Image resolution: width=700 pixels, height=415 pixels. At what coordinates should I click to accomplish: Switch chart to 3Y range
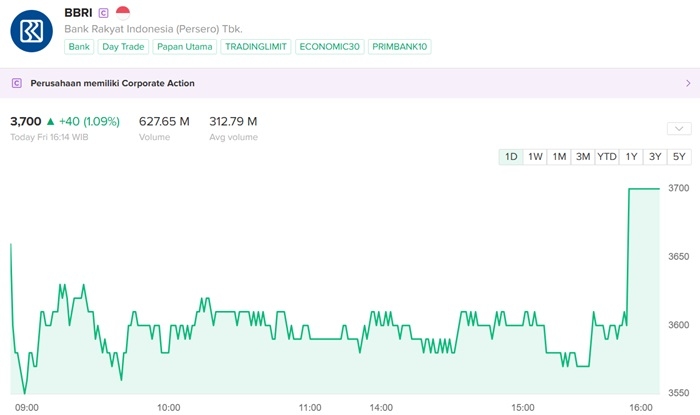pyautogui.click(x=655, y=157)
